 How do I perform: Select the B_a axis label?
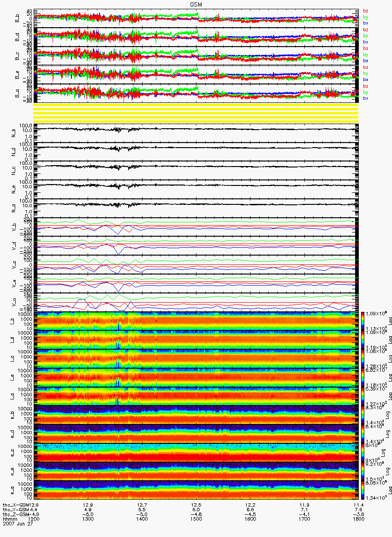(17, 94)
